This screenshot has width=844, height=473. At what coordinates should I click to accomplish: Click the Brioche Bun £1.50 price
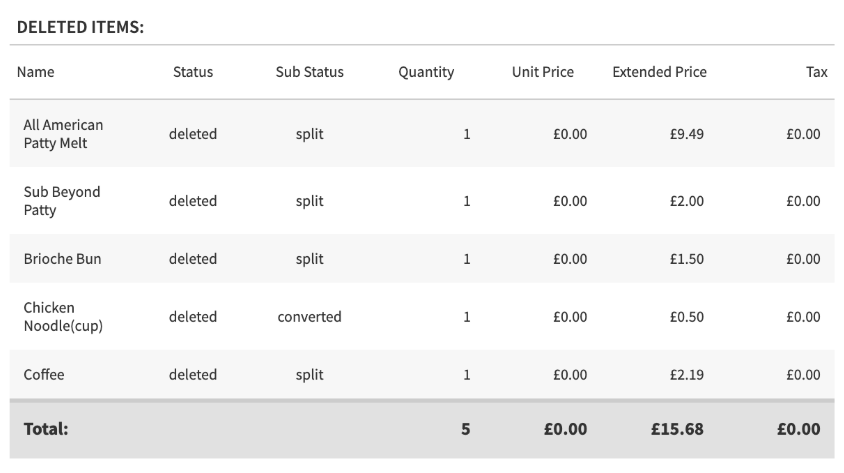[x=687, y=259]
